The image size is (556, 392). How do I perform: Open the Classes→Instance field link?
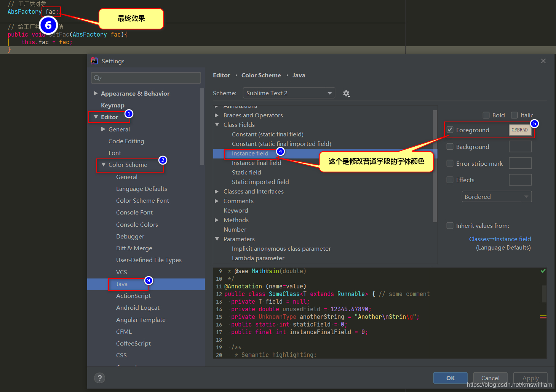click(x=500, y=239)
